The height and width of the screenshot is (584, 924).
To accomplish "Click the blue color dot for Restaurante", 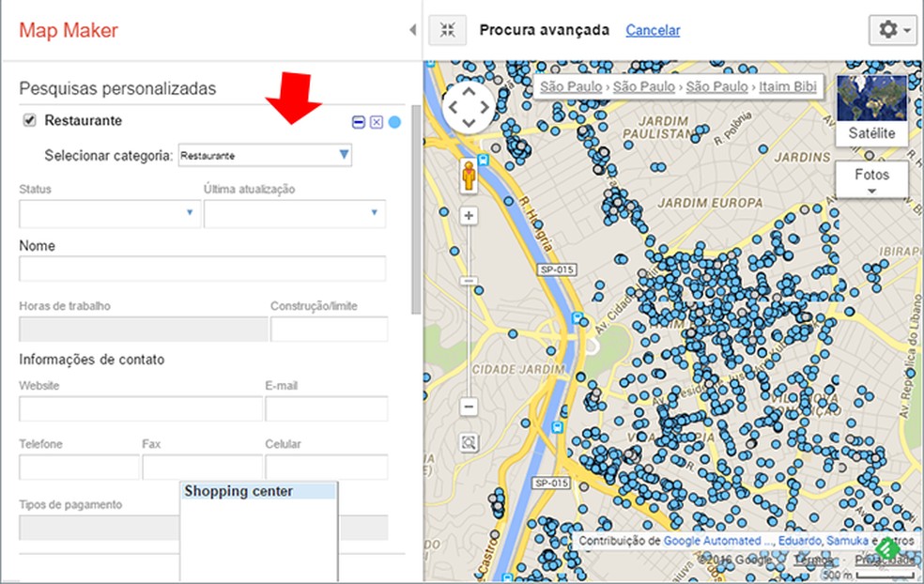I will click(394, 122).
